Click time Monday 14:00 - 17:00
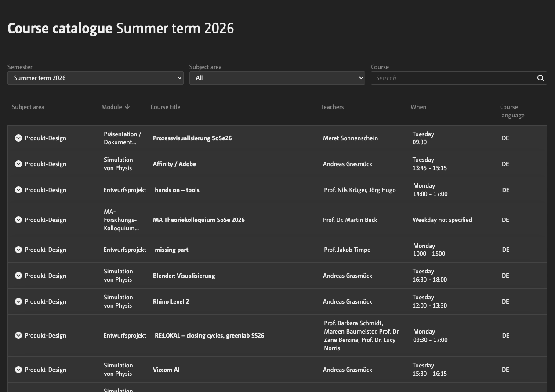This screenshot has height=392, width=555. (x=430, y=190)
